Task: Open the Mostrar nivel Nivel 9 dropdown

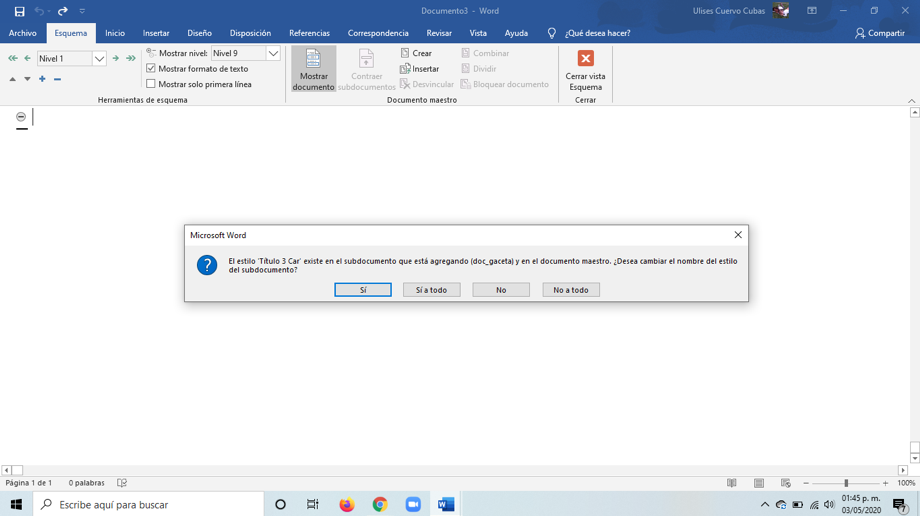Action: [x=273, y=53]
